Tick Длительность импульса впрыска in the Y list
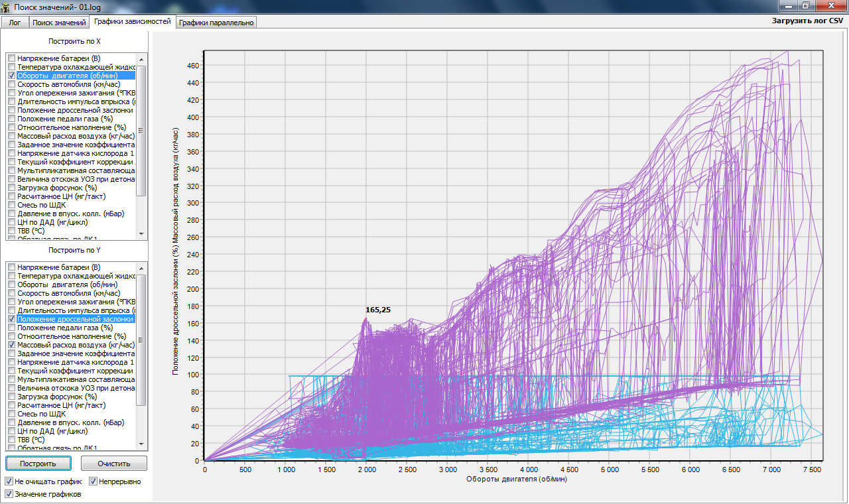The height and width of the screenshot is (504, 849). pyautogui.click(x=11, y=310)
